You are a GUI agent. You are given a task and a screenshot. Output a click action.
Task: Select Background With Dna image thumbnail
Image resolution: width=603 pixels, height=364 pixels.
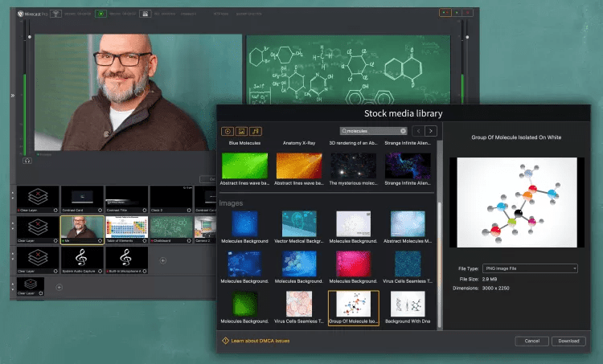[x=407, y=305]
